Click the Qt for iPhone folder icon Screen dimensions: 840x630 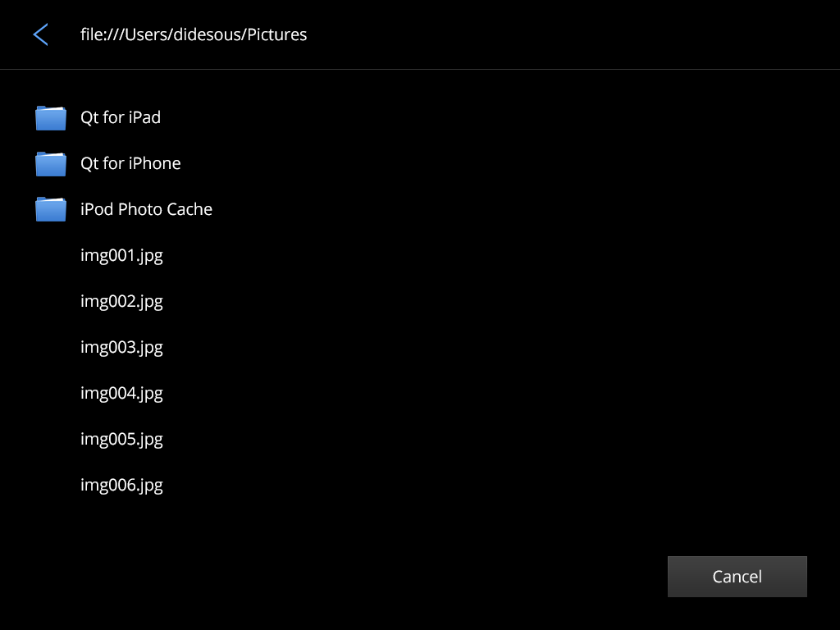click(51, 164)
